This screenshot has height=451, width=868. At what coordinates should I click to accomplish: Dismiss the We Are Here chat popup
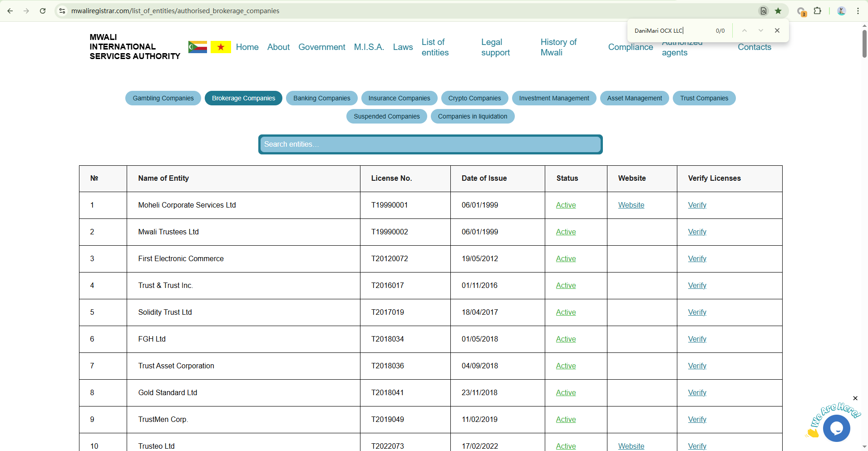click(x=855, y=398)
